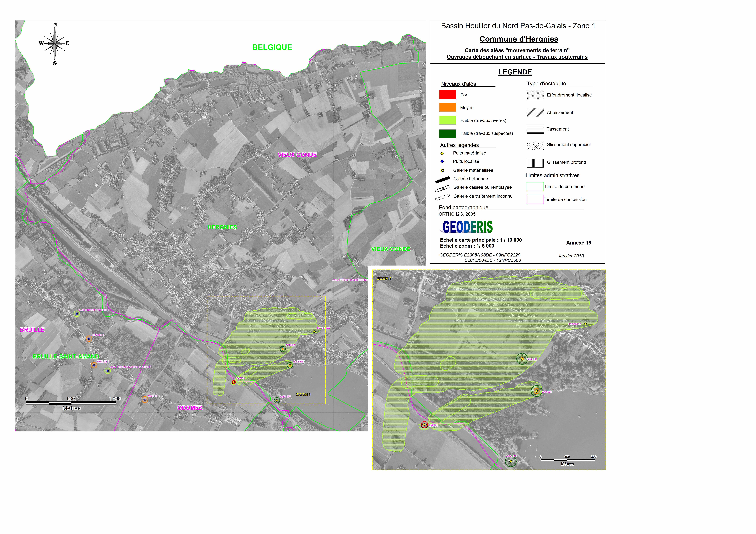756x534 pixels.
Task: Select the orange Moyen hazard swatch
Action: pos(448,107)
